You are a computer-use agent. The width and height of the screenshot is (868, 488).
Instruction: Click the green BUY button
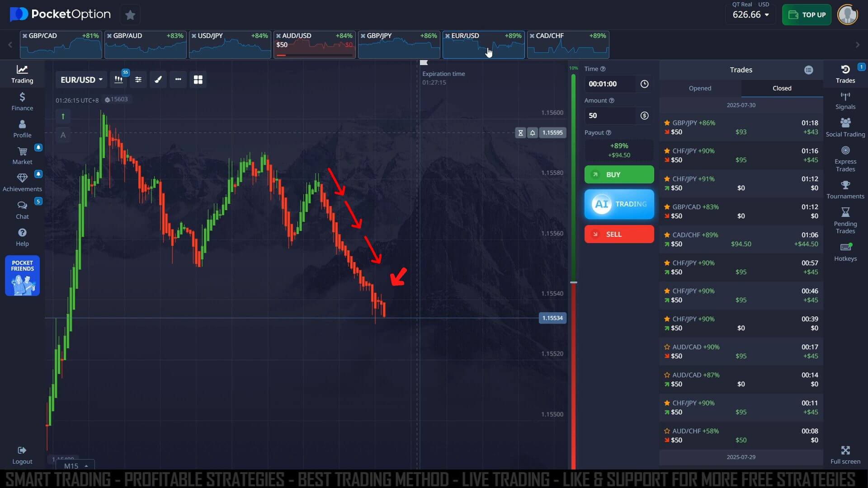(x=619, y=174)
